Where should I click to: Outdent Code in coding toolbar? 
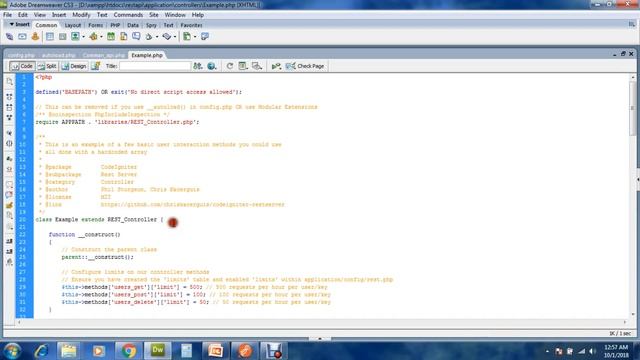tap(9, 251)
